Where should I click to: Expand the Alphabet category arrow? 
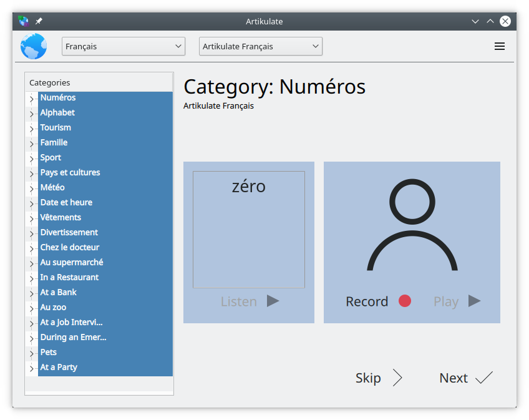pos(31,114)
